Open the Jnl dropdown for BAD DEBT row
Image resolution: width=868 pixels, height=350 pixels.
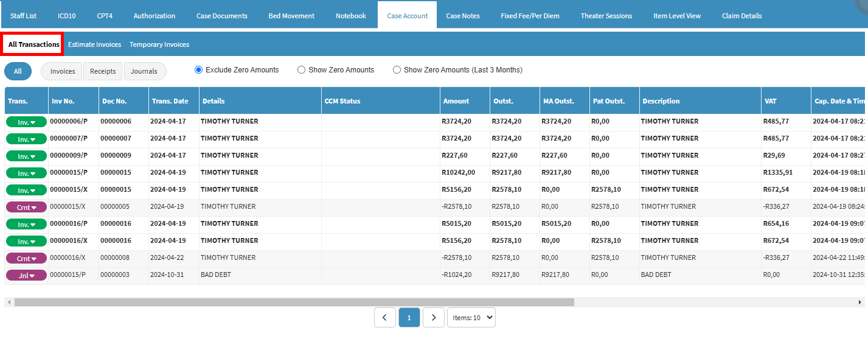click(26, 275)
